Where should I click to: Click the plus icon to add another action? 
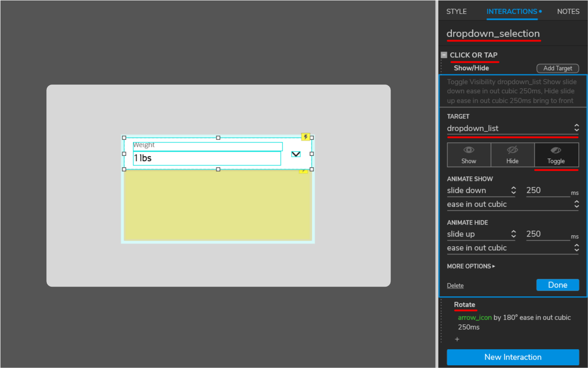[x=457, y=339]
